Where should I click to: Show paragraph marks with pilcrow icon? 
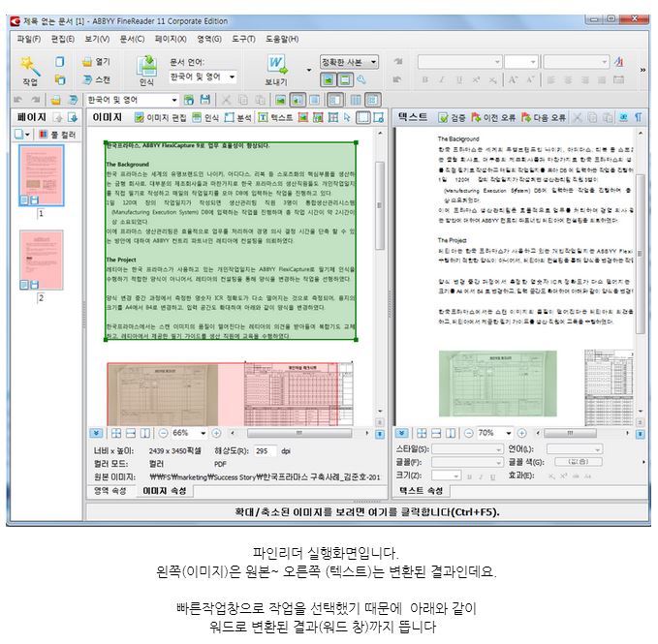[x=639, y=118]
